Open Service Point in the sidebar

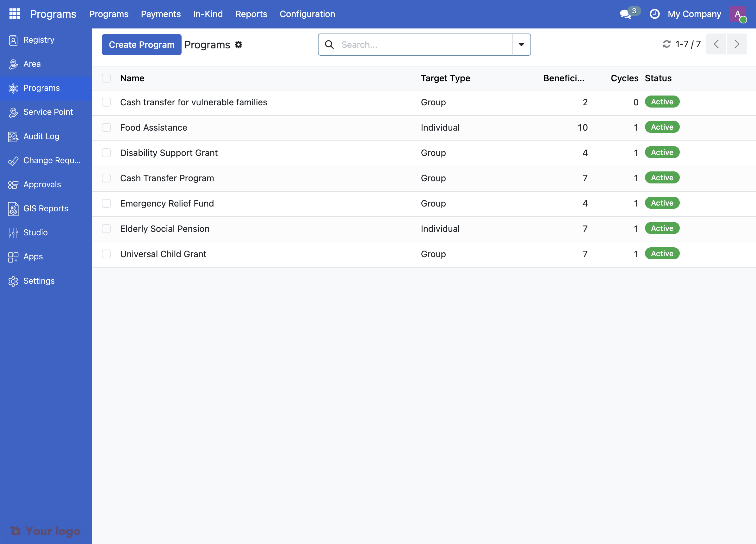[48, 112]
